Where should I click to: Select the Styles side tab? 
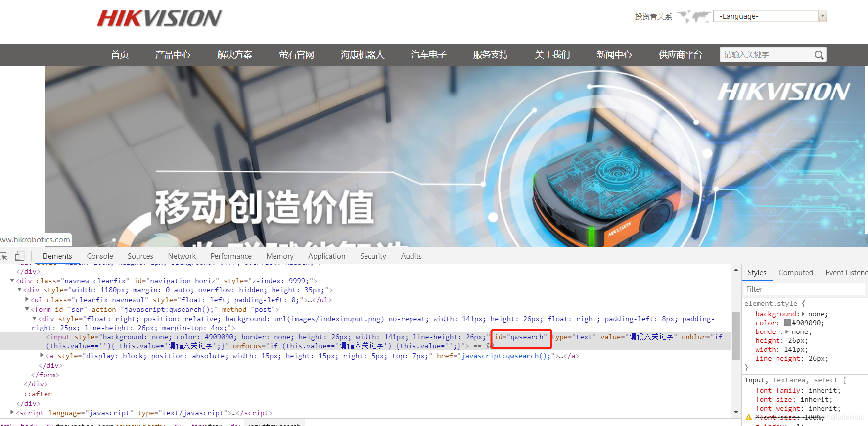[x=757, y=273]
